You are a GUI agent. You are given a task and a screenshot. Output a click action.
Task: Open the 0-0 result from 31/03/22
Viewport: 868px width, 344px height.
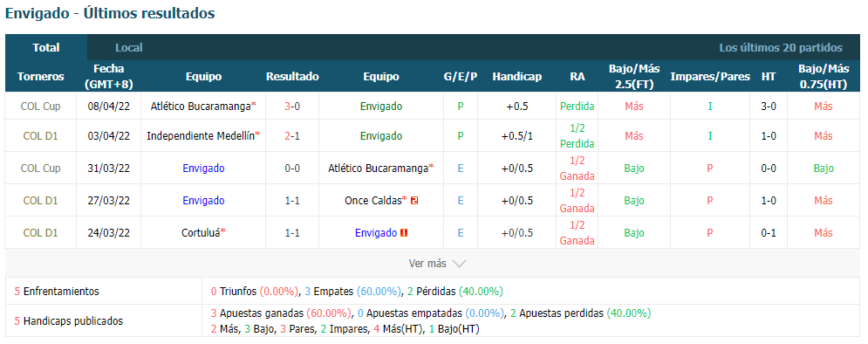click(x=292, y=168)
